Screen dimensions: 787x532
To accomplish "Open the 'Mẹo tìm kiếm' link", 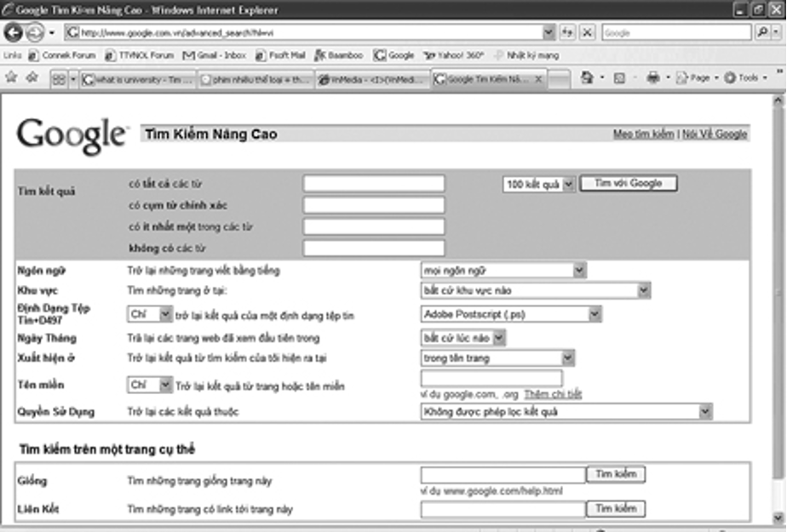I will [x=643, y=134].
